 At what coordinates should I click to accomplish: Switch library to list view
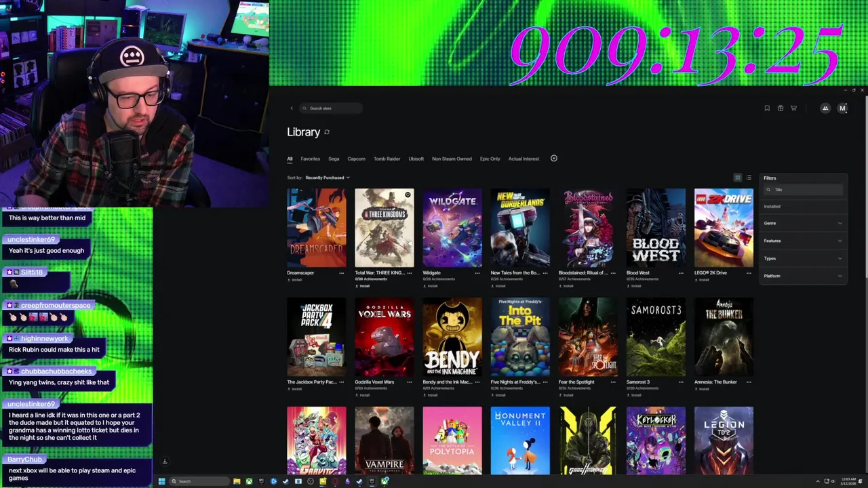coord(749,178)
